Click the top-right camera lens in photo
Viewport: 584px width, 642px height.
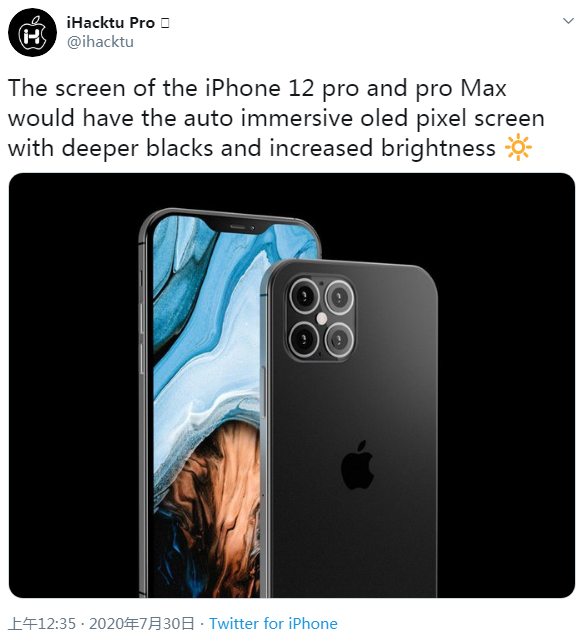pos(340,296)
